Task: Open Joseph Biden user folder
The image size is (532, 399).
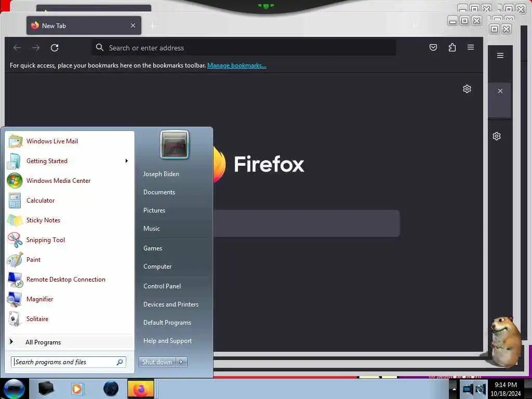Action: 161,174
